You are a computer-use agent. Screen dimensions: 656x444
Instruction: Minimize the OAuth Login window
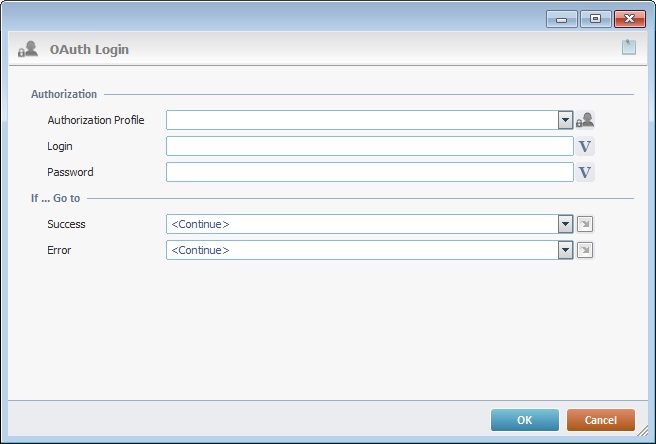click(x=561, y=19)
